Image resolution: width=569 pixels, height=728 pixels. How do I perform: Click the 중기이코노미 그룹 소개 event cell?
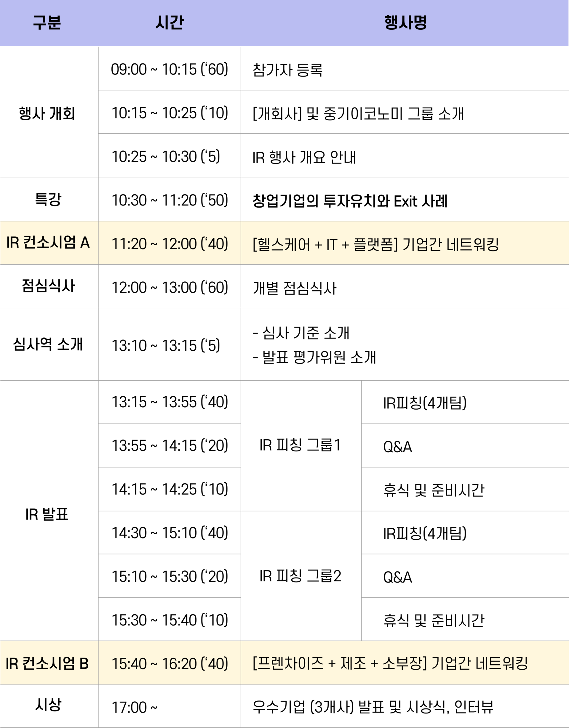tap(358, 113)
